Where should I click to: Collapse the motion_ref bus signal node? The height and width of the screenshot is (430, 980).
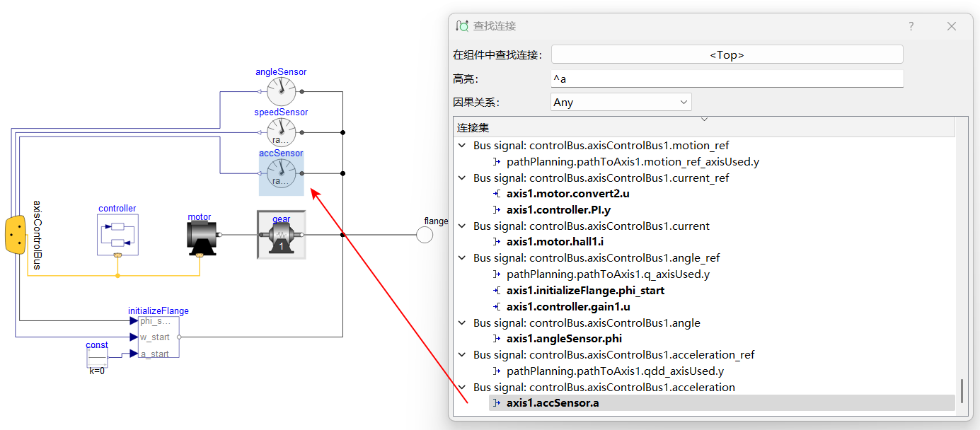click(462, 146)
